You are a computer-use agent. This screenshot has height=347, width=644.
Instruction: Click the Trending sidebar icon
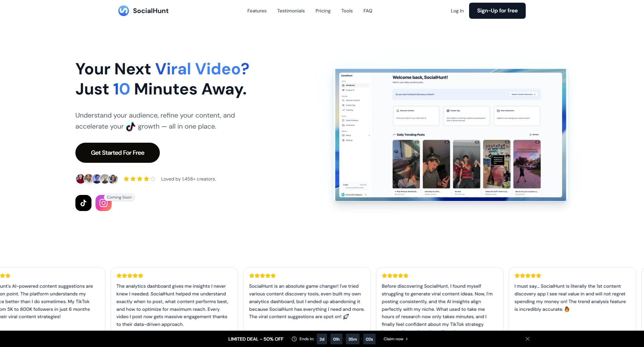click(x=343, y=110)
